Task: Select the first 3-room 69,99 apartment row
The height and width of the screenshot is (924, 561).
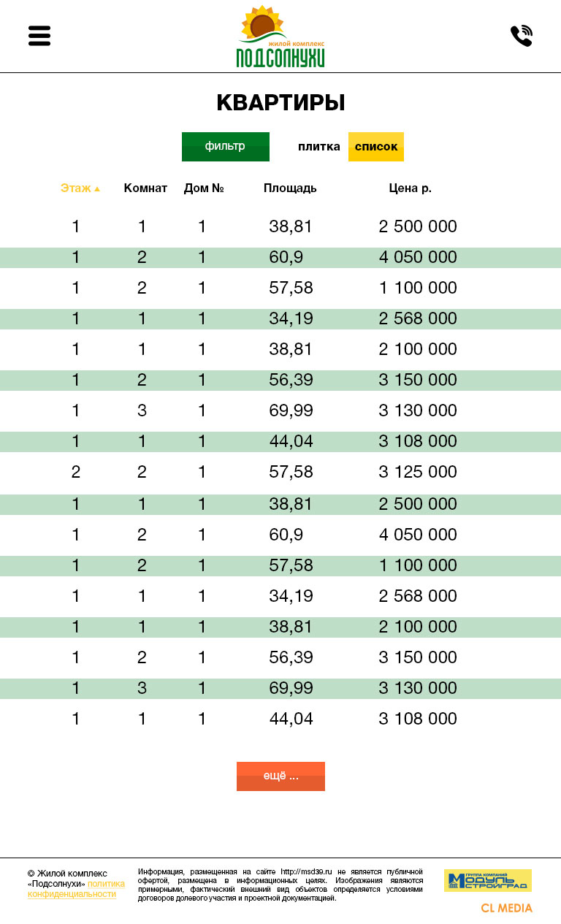Action: [x=280, y=411]
